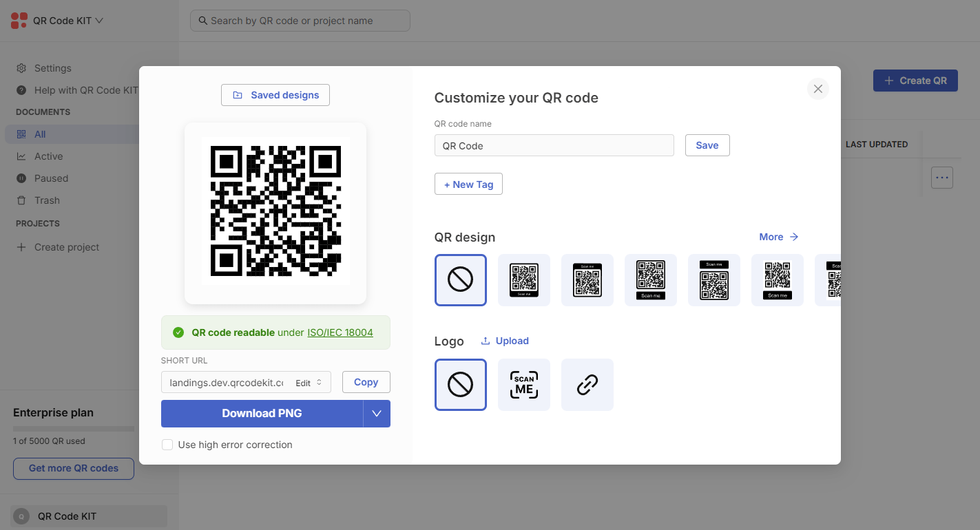Copy the short URL
The width and height of the screenshot is (980, 530).
point(366,382)
